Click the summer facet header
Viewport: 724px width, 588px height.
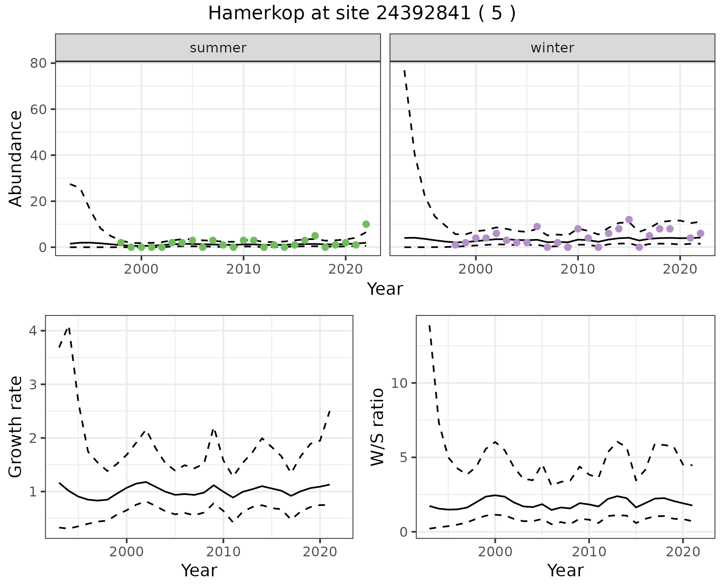(x=218, y=48)
